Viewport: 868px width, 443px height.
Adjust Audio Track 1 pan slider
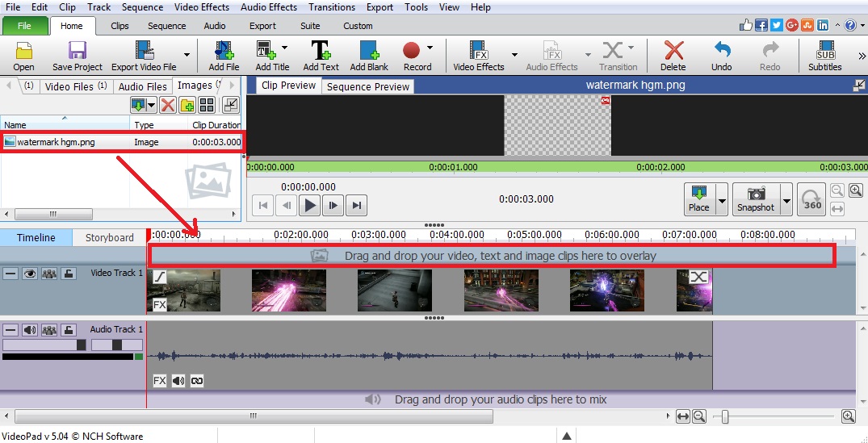pyautogui.click(x=117, y=345)
